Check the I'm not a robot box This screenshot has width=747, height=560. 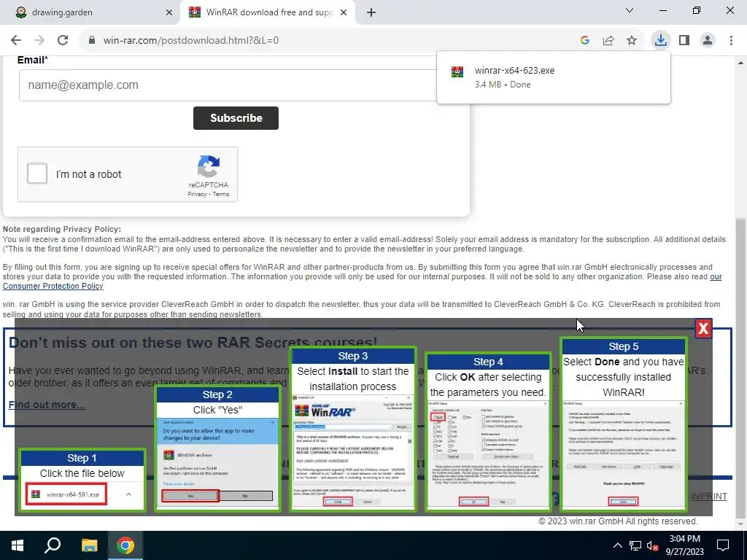tap(37, 174)
